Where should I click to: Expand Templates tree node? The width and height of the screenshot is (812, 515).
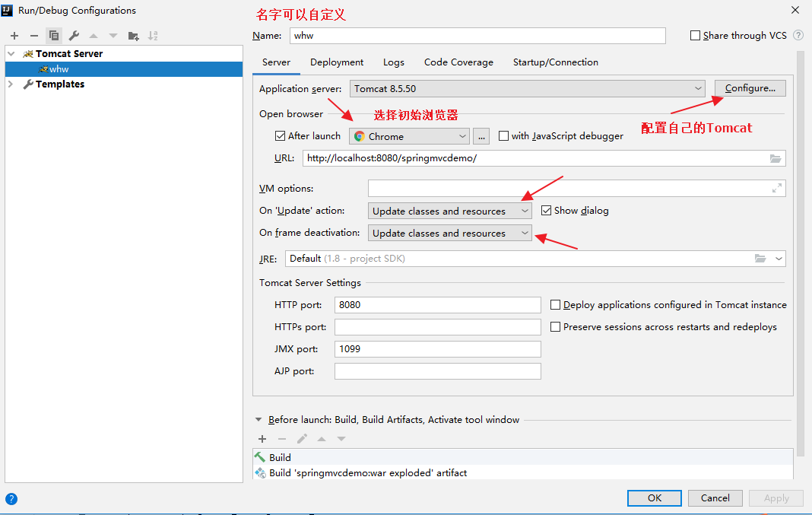(x=11, y=84)
